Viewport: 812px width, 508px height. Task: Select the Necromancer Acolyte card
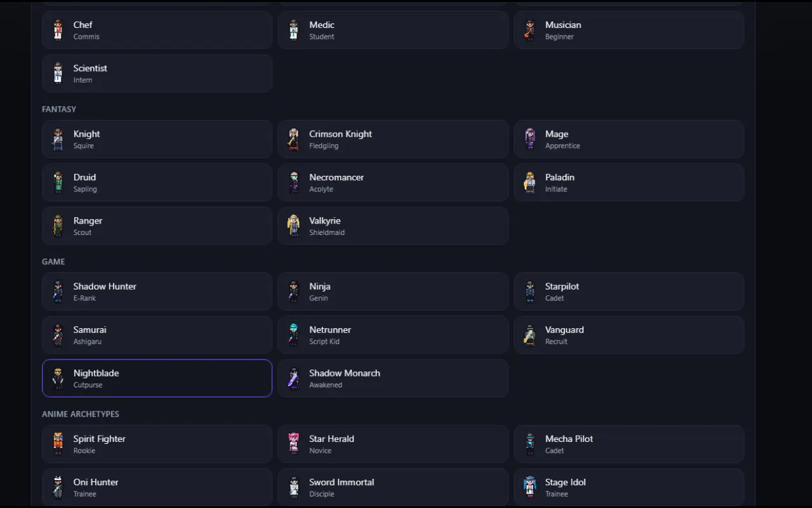click(x=393, y=182)
